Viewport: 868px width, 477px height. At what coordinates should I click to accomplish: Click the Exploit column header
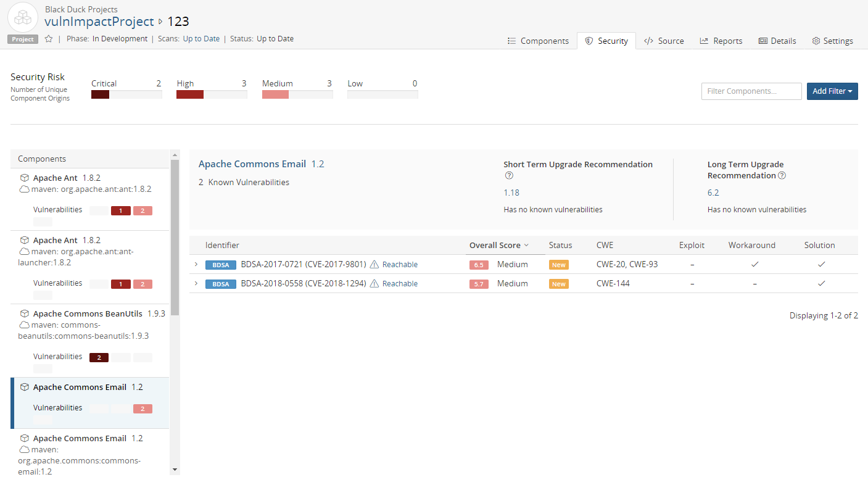pos(692,246)
